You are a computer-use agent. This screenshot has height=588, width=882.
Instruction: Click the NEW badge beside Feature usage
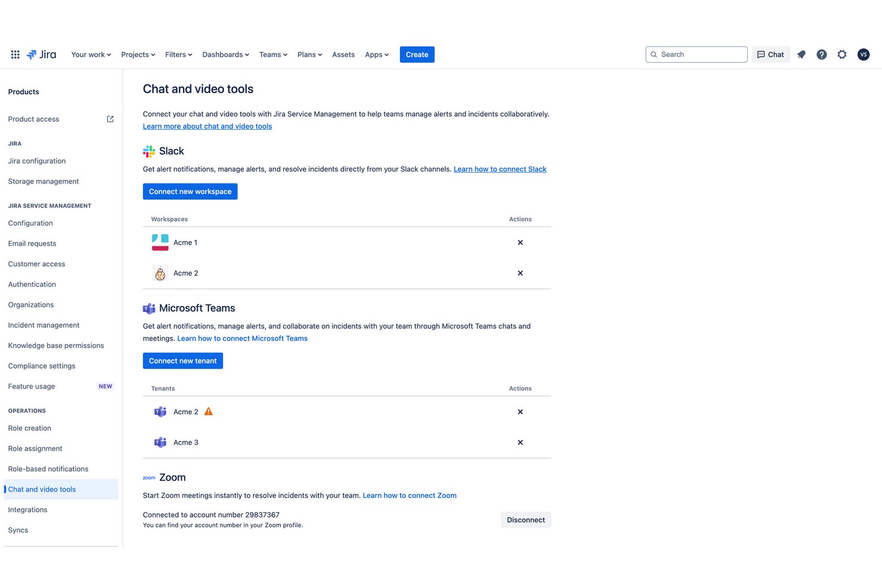(x=105, y=387)
